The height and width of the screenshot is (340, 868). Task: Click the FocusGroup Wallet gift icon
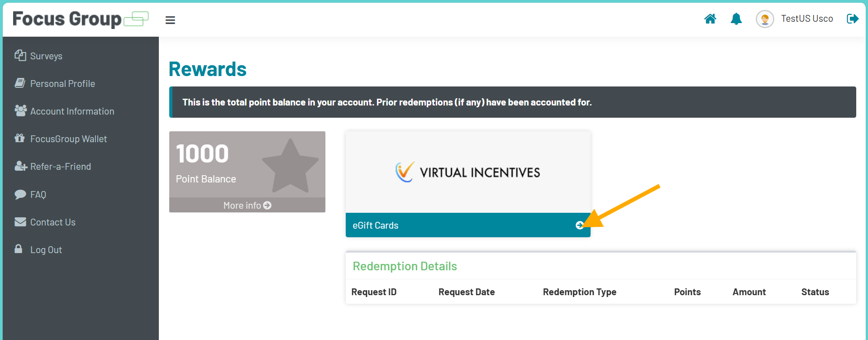[x=19, y=138]
